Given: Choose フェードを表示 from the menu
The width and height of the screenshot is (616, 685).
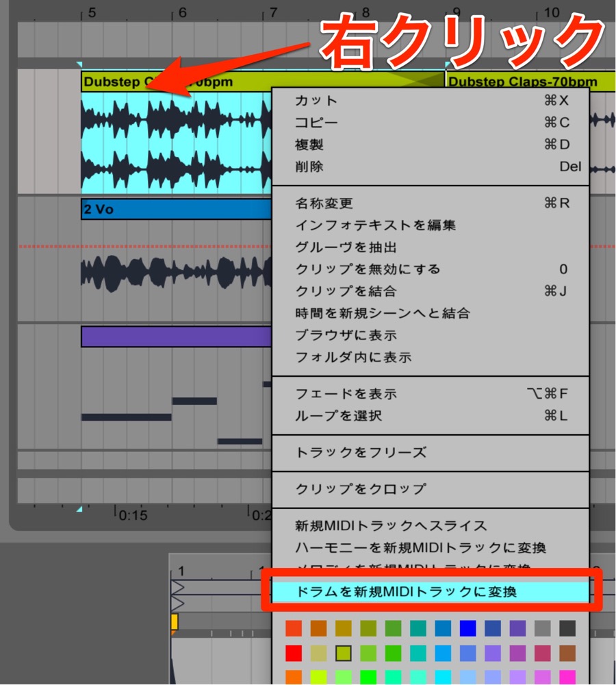Looking at the screenshot, I should click(x=431, y=394).
